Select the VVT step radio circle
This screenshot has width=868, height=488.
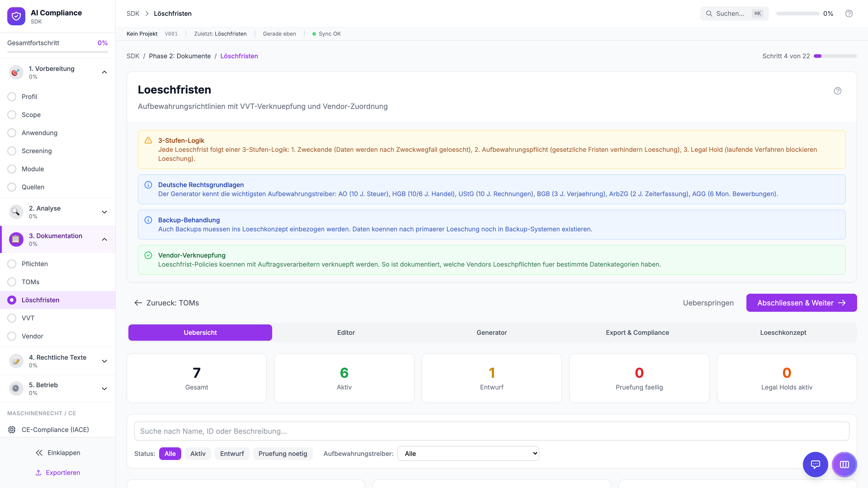[x=12, y=318]
